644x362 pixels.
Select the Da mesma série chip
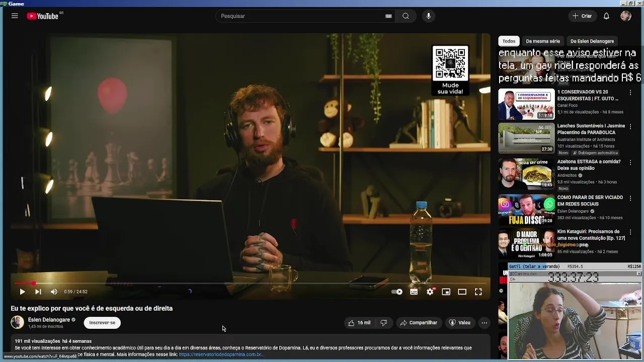[x=543, y=41]
